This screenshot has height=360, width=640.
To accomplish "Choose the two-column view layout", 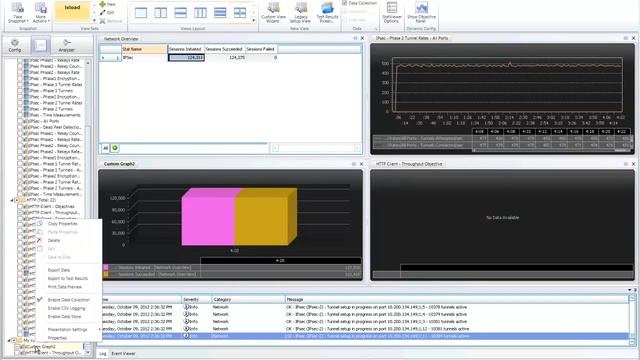I will 160,13.
